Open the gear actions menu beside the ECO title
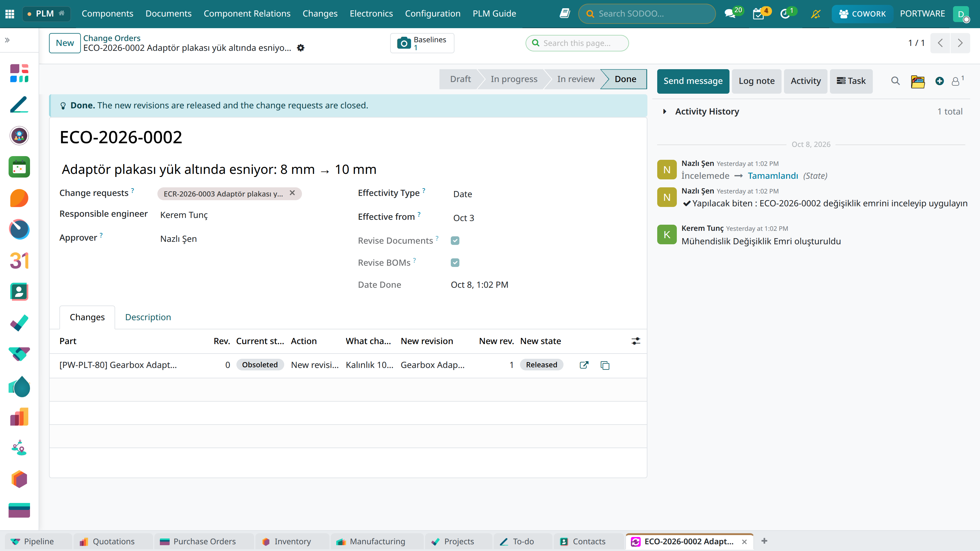Viewport: 980px width, 551px height. [x=300, y=48]
